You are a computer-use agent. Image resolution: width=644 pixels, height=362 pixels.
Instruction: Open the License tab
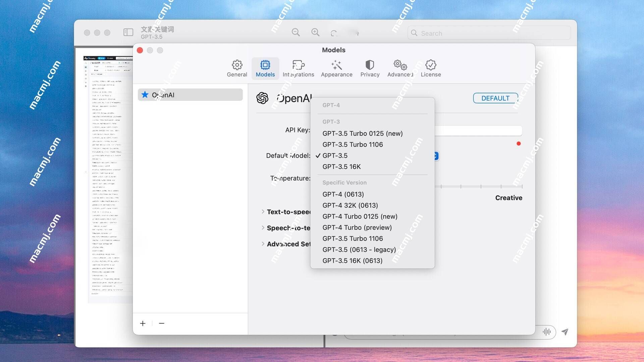point(431,68)
